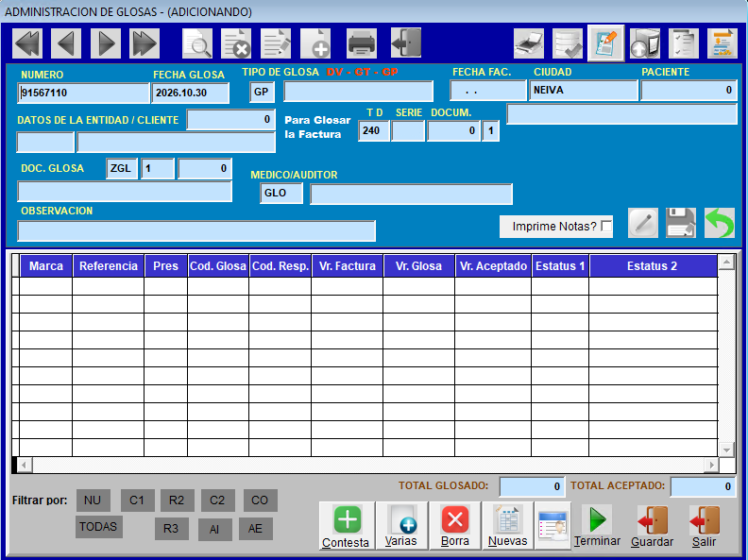Screen dimensions: 748x560
Task: Show all rows with TODAS filter
Action: 98,527
